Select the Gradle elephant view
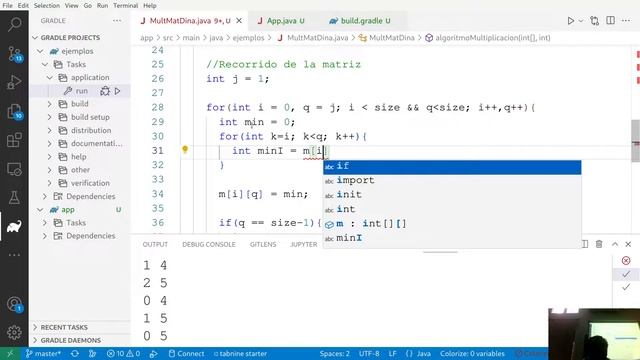The height and width of the screenshot is (360, 640). click(14, 226)
